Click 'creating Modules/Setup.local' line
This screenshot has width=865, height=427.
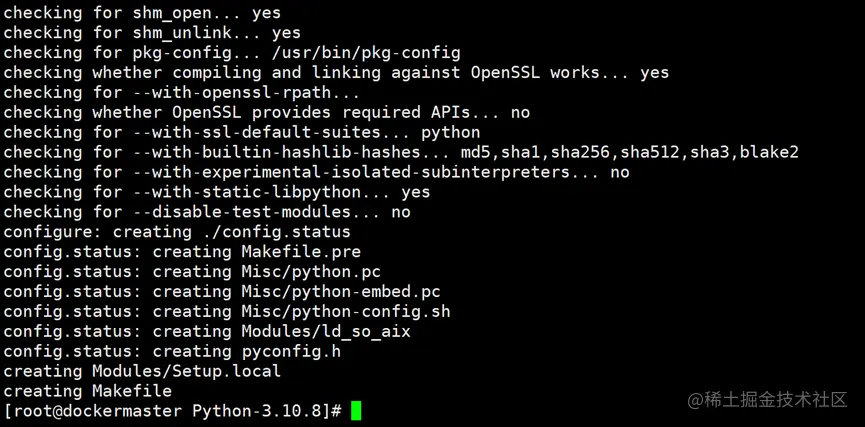point(142,371)
